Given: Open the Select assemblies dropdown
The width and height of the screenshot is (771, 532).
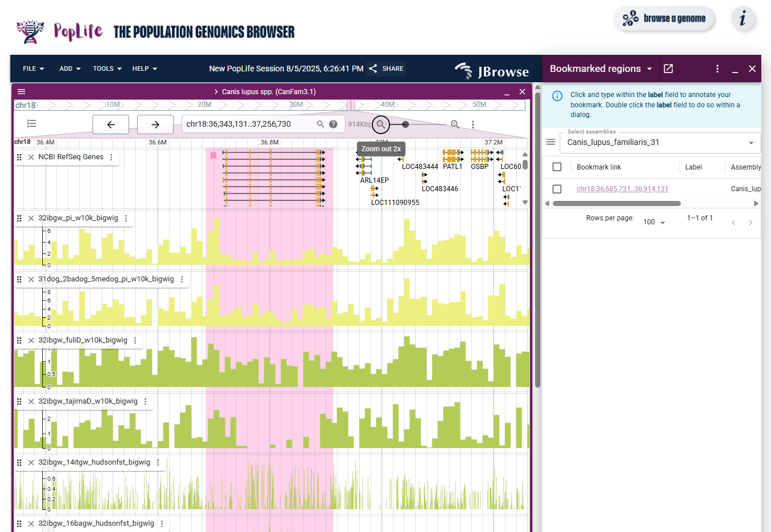Looking at the screenshot, I should click(x=660, y=143).
